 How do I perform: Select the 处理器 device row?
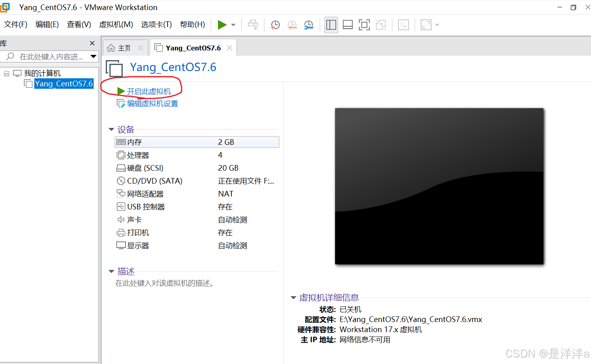pyautogui.click(x=197, y=155)
